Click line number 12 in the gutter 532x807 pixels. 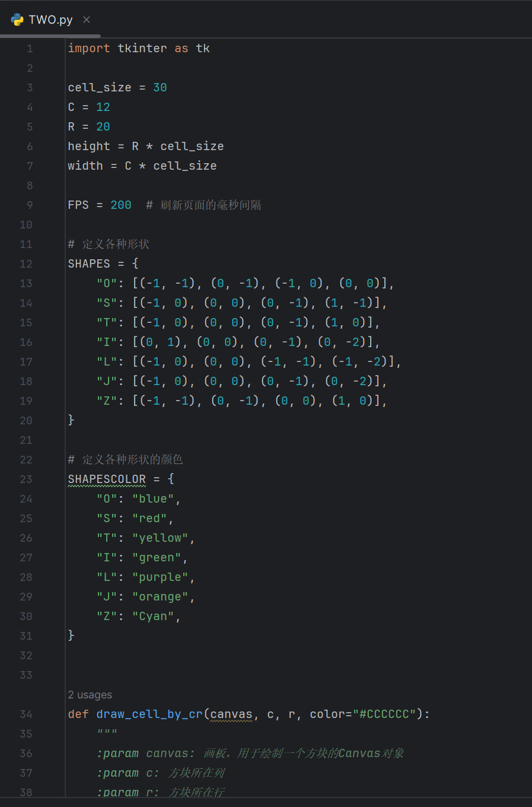pos(26,264)
